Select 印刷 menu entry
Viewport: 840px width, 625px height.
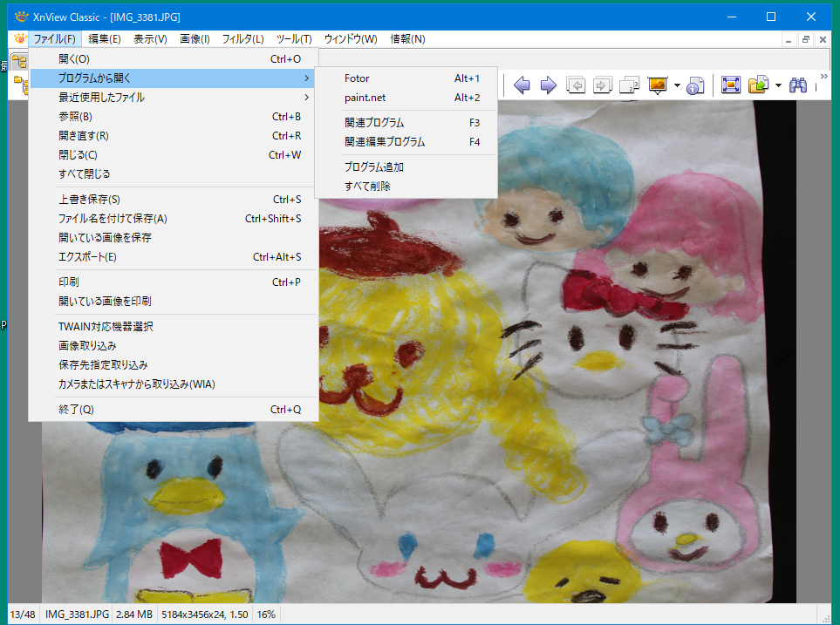coord(173,282)
